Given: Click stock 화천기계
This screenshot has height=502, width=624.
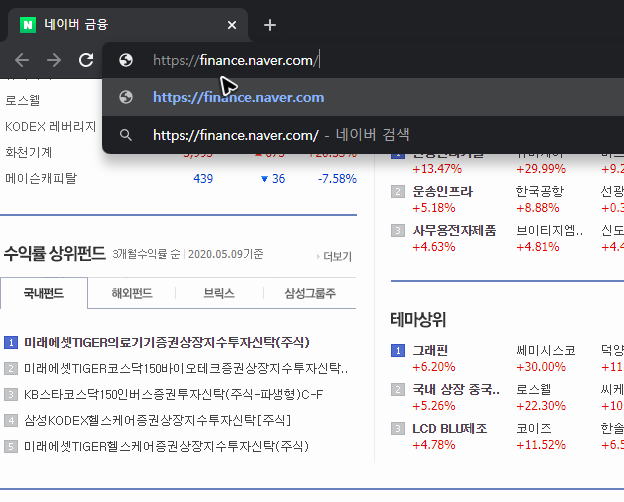Looking at the screenshot, I should click(28, 152).
